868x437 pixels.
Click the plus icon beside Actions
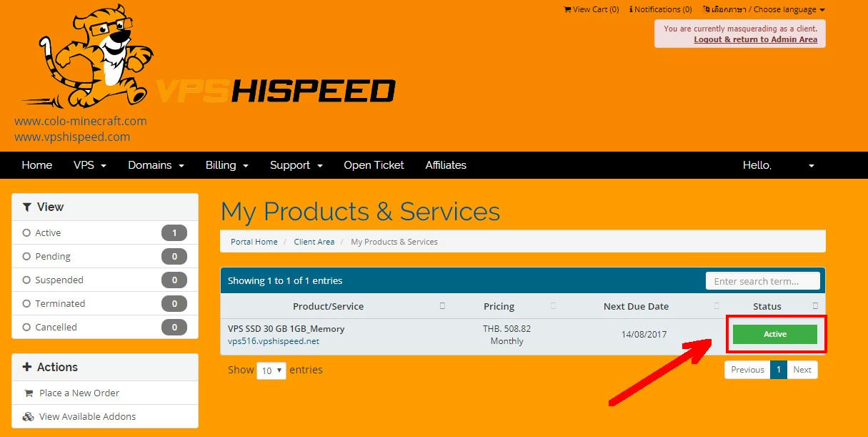coord(27,367)
